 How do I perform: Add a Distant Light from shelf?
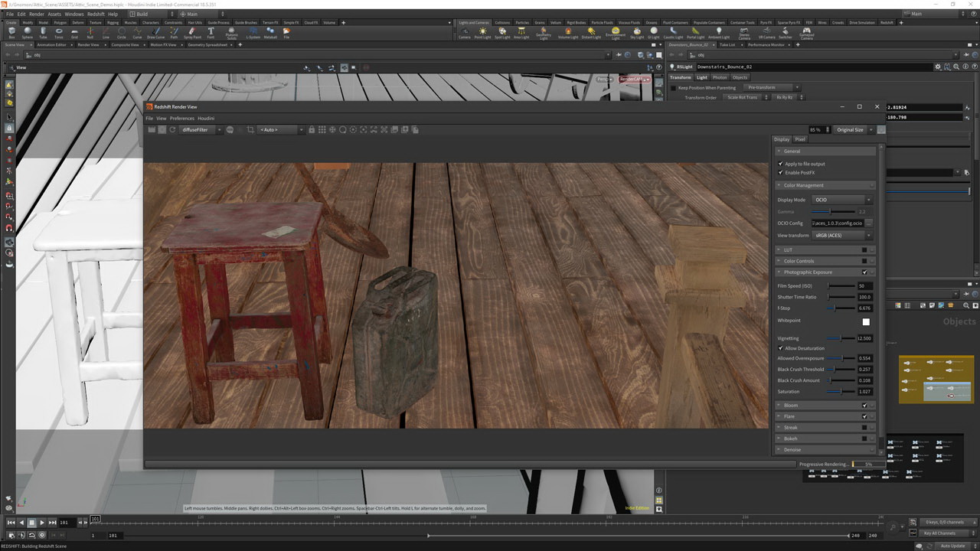[591, 33]
